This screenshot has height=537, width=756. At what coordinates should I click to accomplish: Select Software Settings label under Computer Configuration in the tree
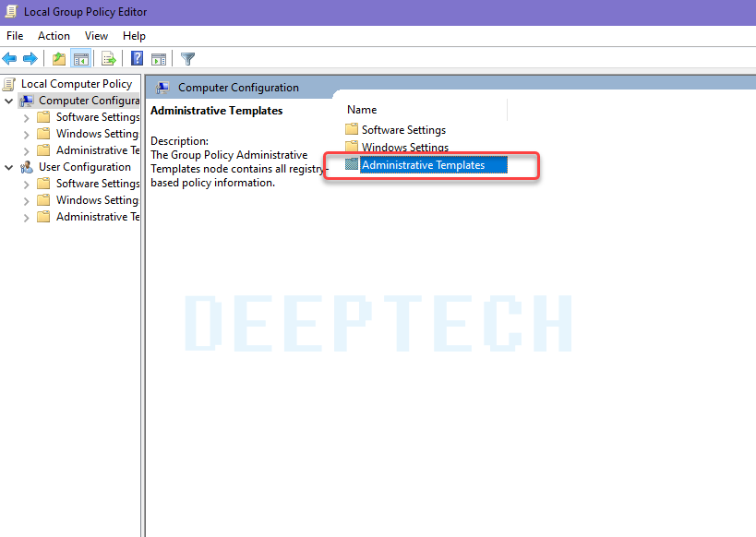[x=98, y=117]
